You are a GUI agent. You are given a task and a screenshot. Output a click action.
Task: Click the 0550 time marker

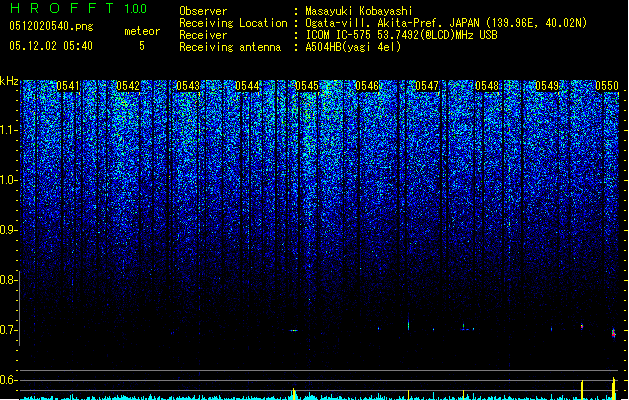[607, 86]
